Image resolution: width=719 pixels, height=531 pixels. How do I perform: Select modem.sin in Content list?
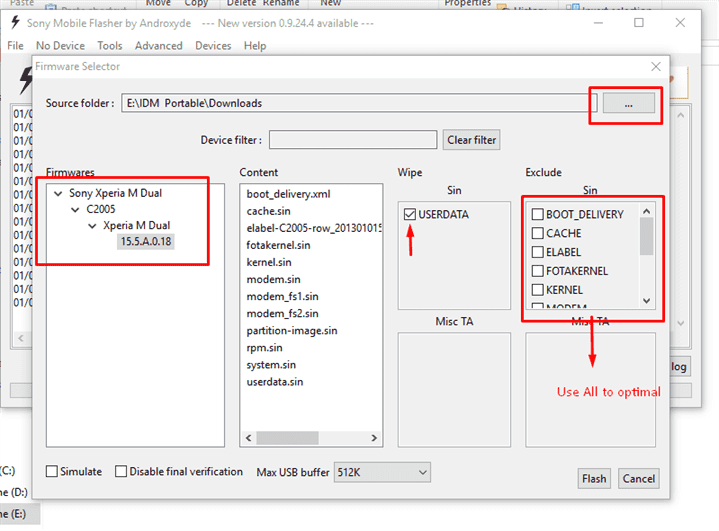pyautogui.click(x=273, y=279)
